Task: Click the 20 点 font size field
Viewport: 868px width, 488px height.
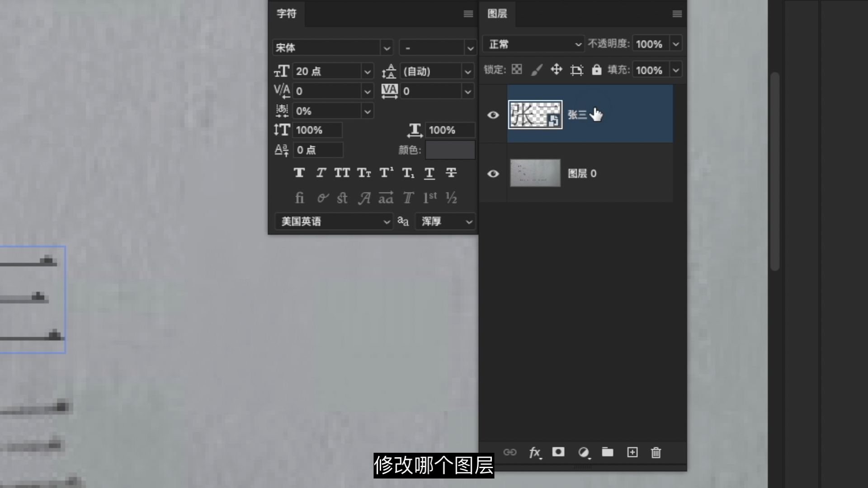Action: point(325,71)
